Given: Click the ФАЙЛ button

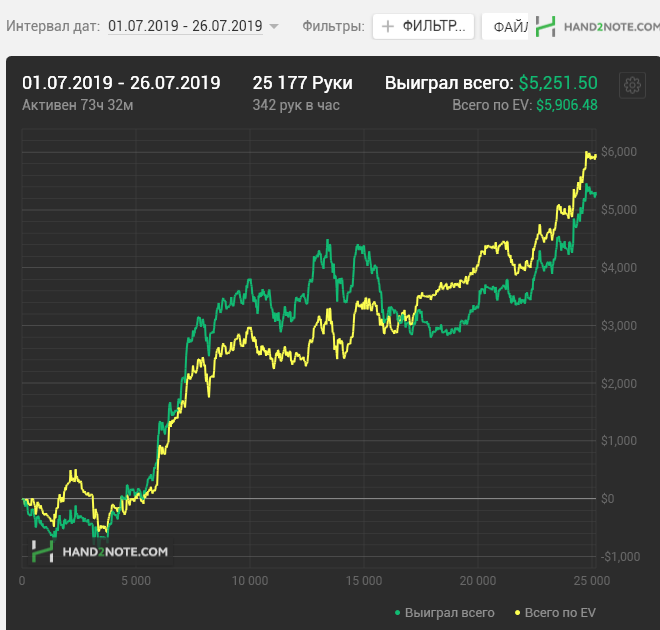Looking at the screenshot, I should [505, 27].
